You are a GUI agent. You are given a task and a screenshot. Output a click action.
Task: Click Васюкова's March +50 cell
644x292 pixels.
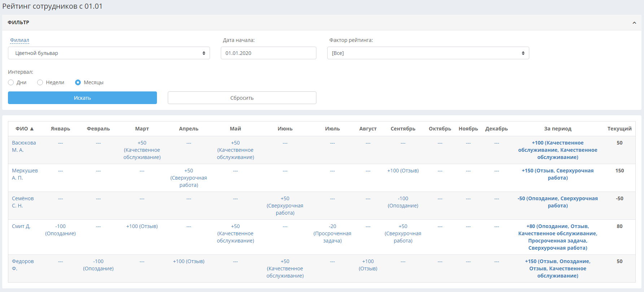pos(142,150)
